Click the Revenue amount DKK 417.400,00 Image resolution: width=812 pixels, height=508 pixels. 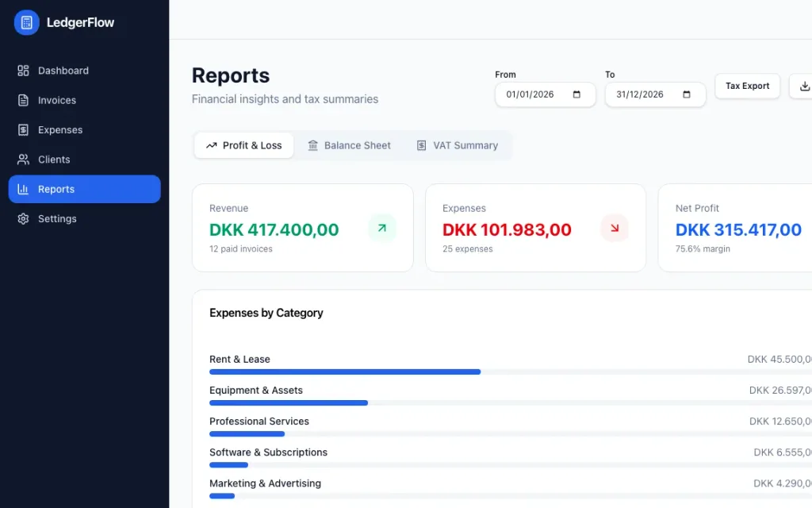coord(274,229)
